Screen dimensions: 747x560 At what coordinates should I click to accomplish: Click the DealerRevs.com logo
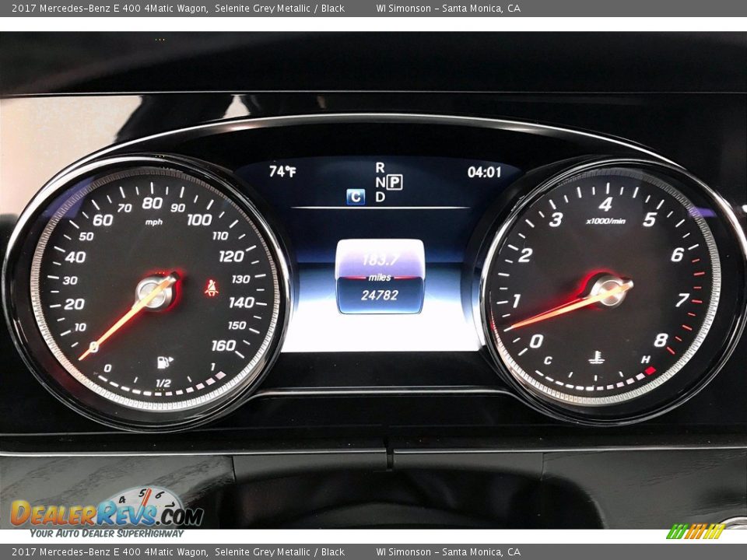(x=107, y=509)
